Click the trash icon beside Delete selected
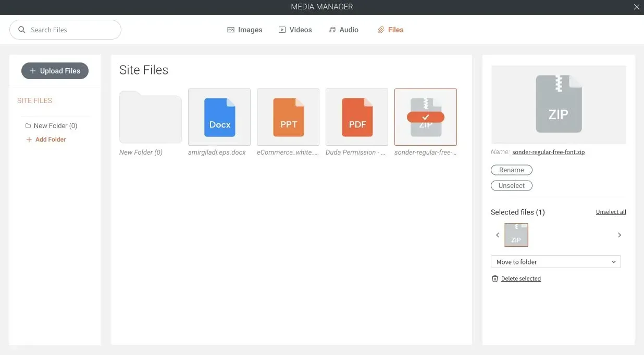The height and width of the screenshot is (355, 644). pos(495,278)
